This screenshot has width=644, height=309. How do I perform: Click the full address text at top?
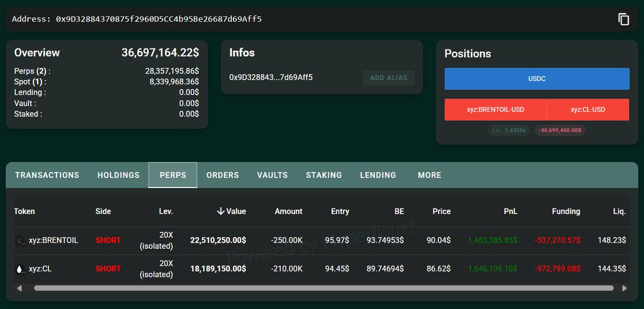tap(159, 19)
